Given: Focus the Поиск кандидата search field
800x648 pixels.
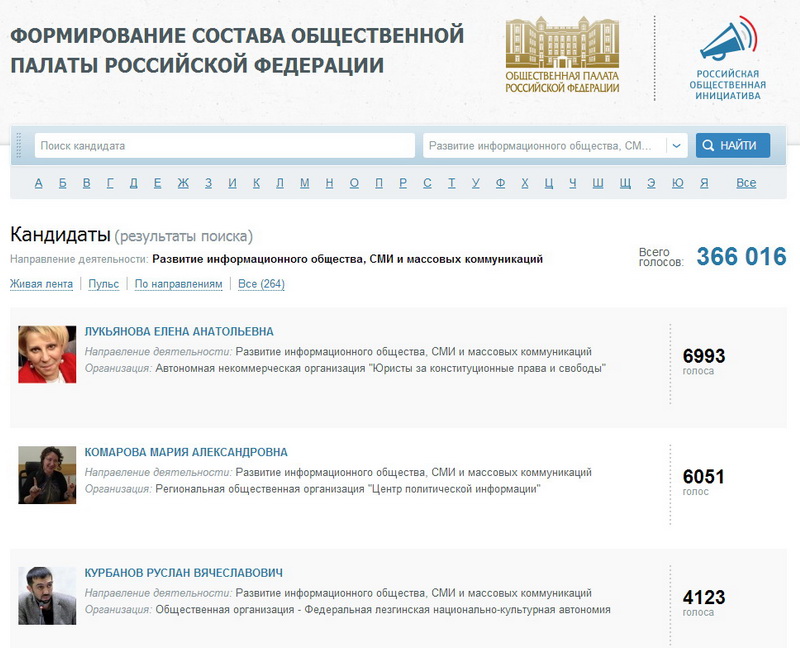Looking at the screenshot, I should click(x=224, y=146).
